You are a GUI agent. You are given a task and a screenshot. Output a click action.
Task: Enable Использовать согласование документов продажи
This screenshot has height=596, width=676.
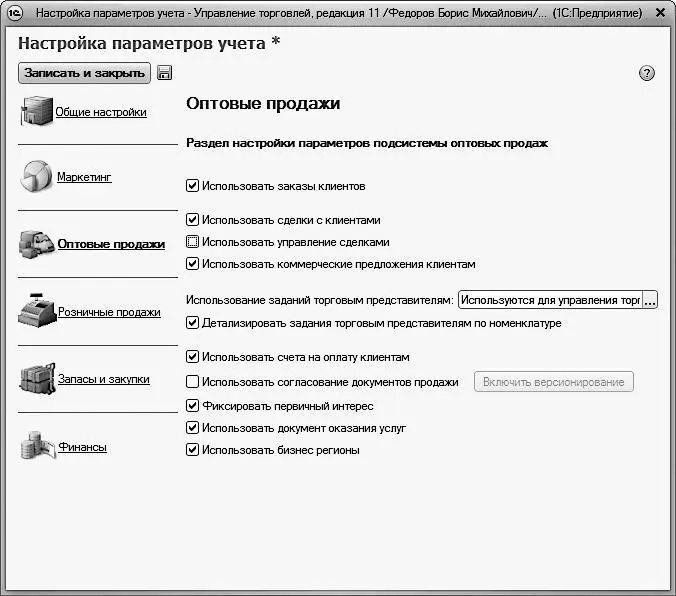193,382
